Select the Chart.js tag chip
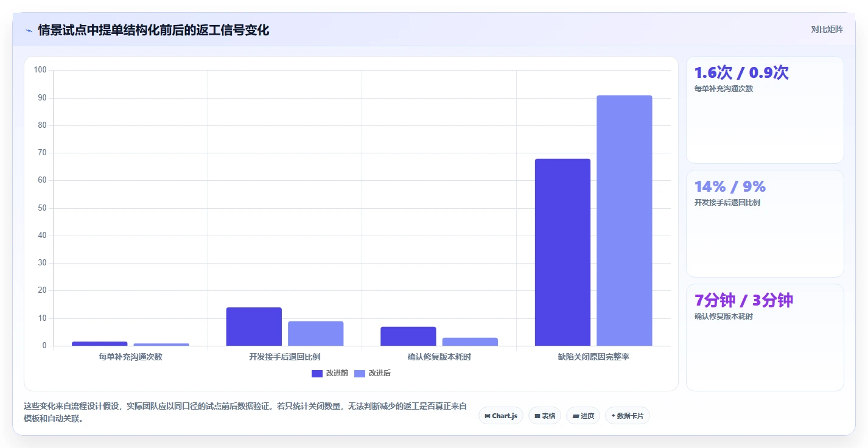Screen dimensions: 868x448 point(501,416)
